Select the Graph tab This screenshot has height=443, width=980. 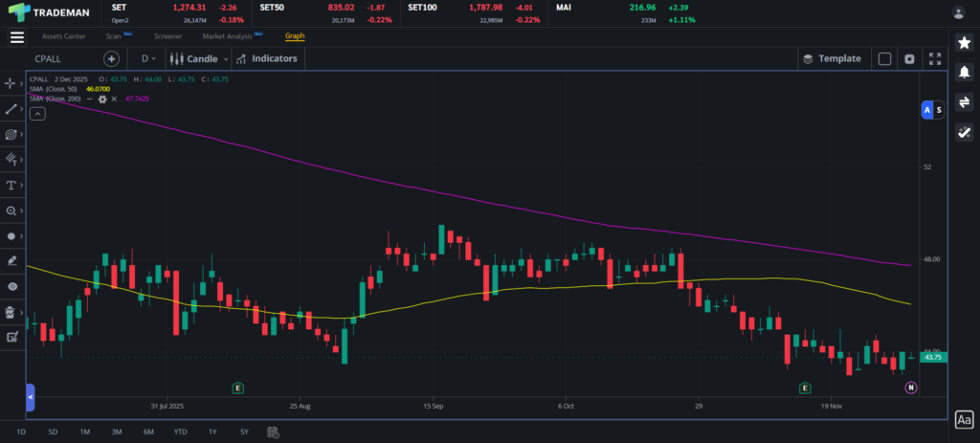pos(295,36)
